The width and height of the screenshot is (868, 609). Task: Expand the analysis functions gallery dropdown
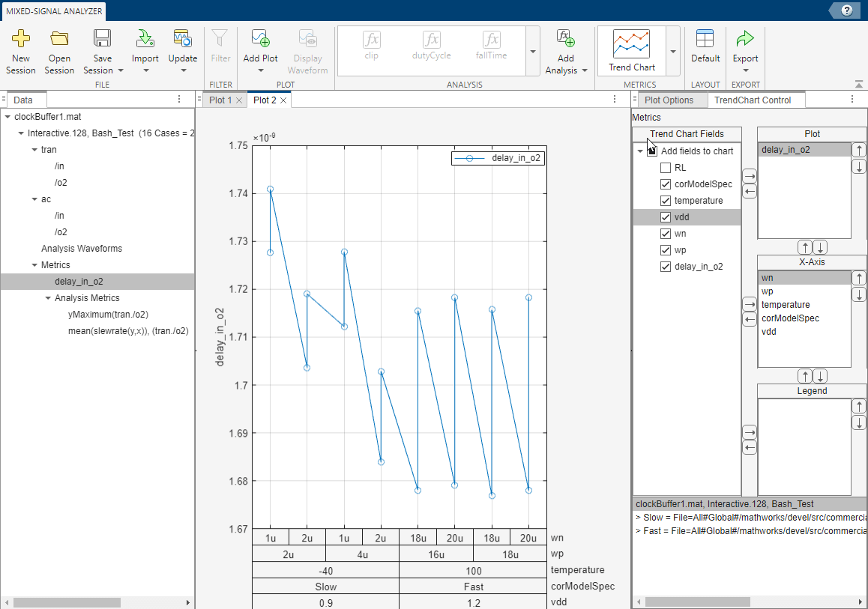533,52
